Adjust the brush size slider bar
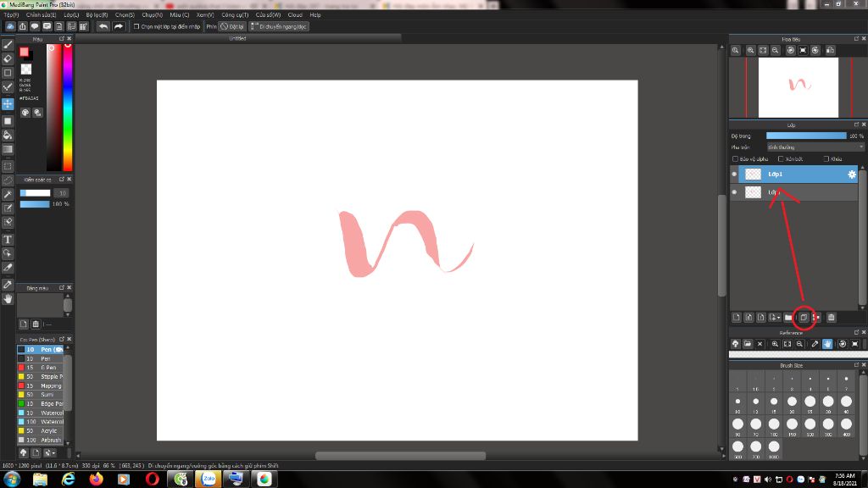This screenshot has width=868, height=488. 36,193
